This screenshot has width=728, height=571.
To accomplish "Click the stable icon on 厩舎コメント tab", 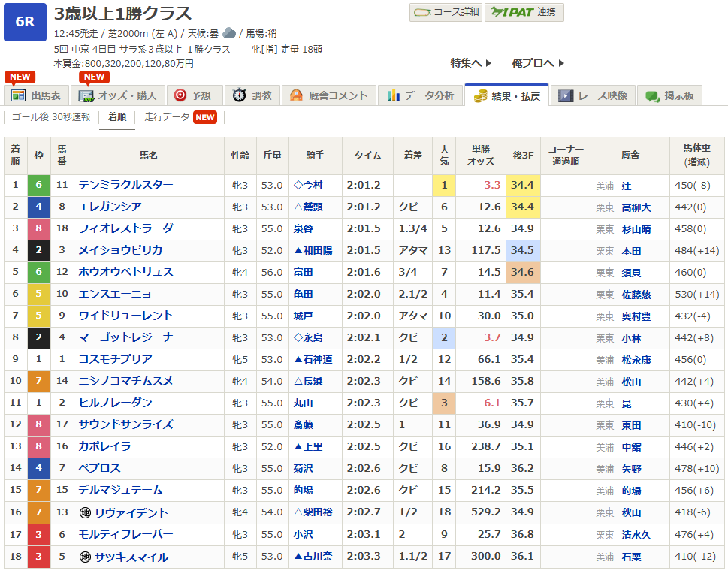I will (296, 95).
